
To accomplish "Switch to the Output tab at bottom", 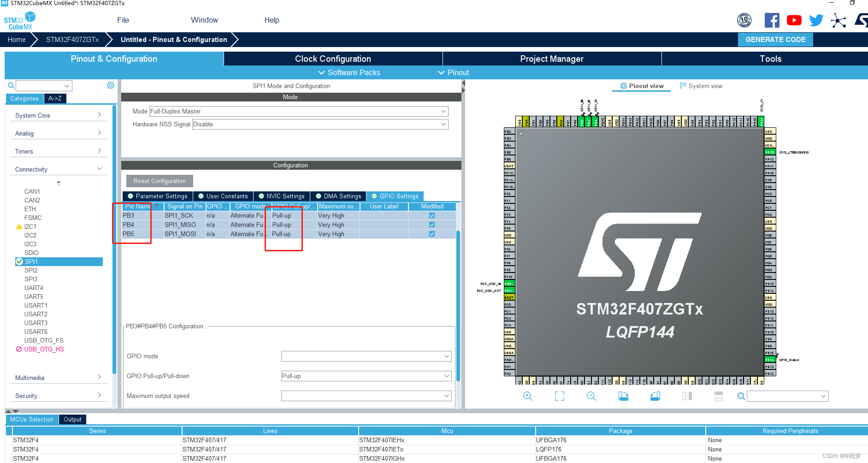I will pyautogui.click(x=72, y=419).
